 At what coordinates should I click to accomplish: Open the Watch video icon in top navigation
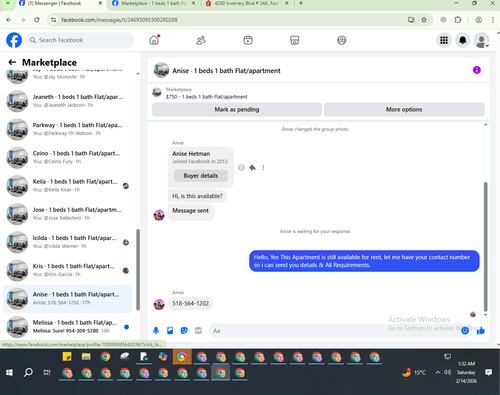248,40
